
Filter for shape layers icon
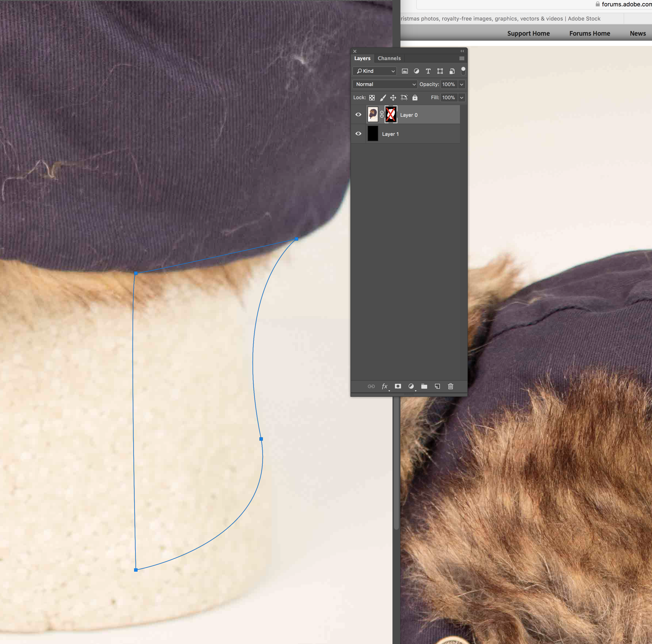[440, 71]
